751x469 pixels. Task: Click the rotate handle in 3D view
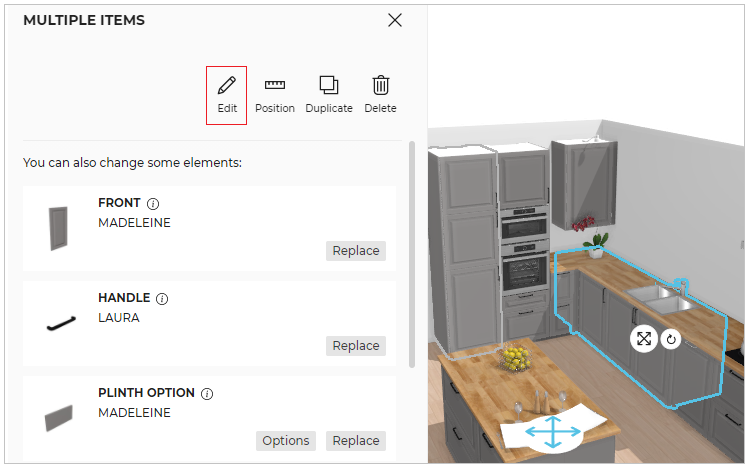tap(671, 339)
